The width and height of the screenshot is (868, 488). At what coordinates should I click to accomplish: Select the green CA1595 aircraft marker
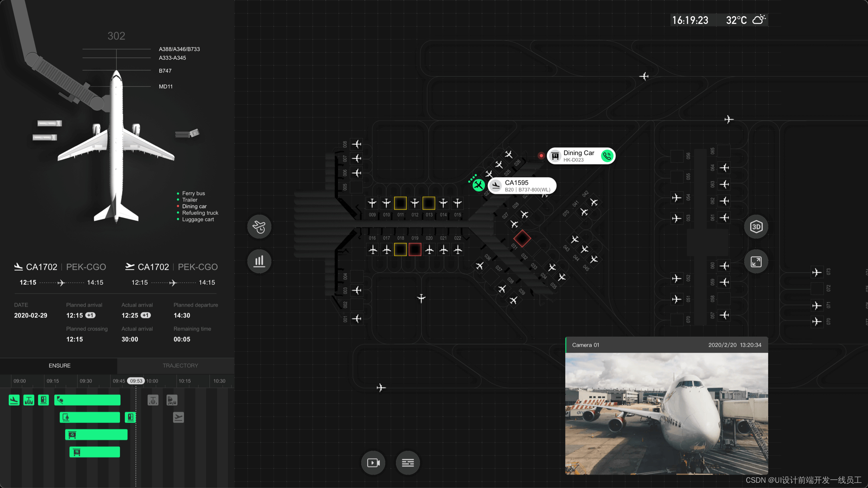click(x=478, y=185)
